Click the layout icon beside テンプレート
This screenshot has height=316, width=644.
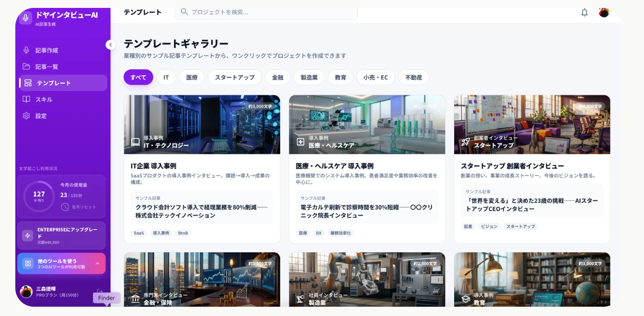point(28,83)
